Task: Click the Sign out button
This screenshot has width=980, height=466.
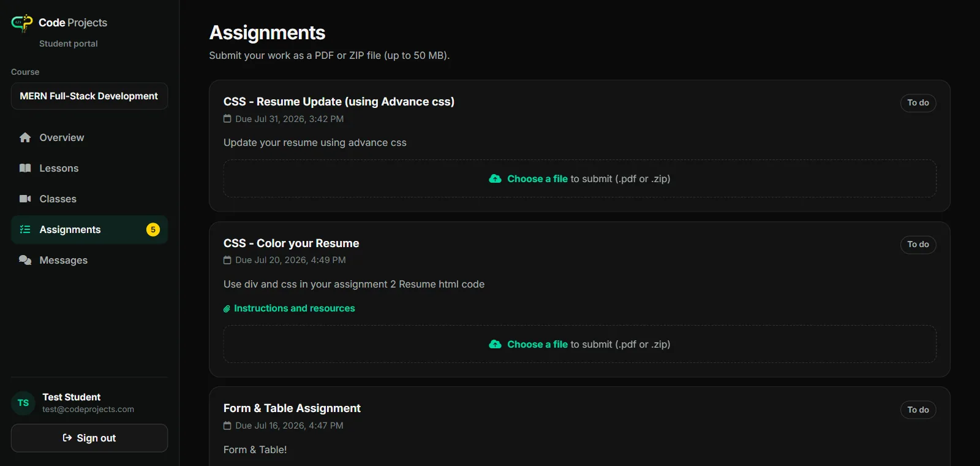Action: [x=89, y=438]
